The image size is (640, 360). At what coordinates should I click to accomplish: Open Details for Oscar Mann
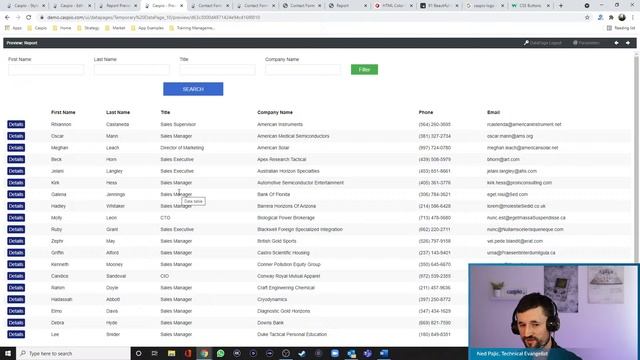click(16, 136)
